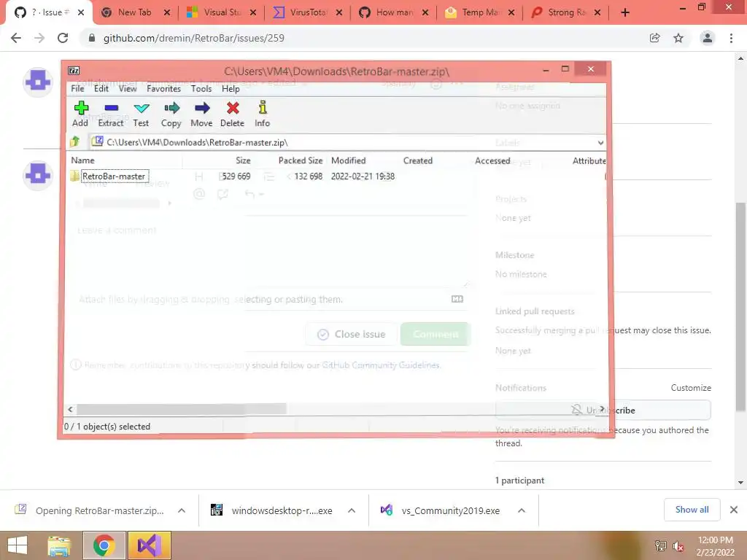Click the 7-Zip horizontal scrollbar thumb
This screenshot has height=560, width=747.
tap(182, 409)
